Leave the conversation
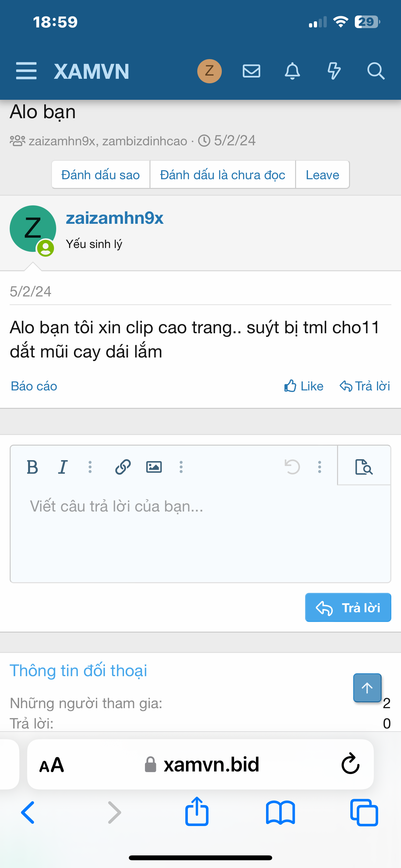Screen dimensions: 401x868 [x=323, y=175]
